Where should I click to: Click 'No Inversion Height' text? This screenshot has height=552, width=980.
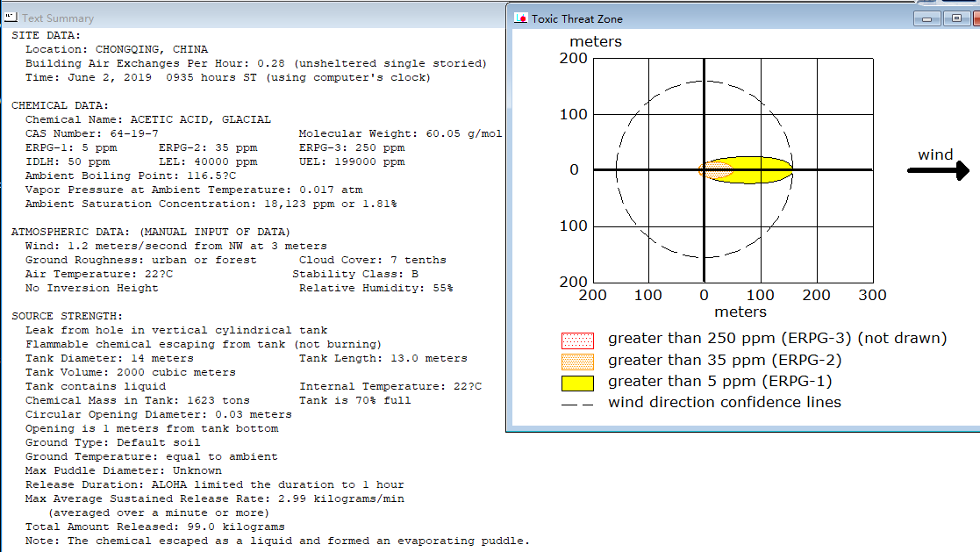click(92, 288)
